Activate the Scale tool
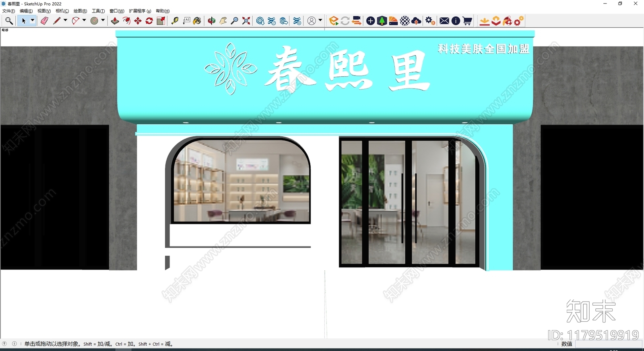Viewport: 644px width, 351px height. 161,21
